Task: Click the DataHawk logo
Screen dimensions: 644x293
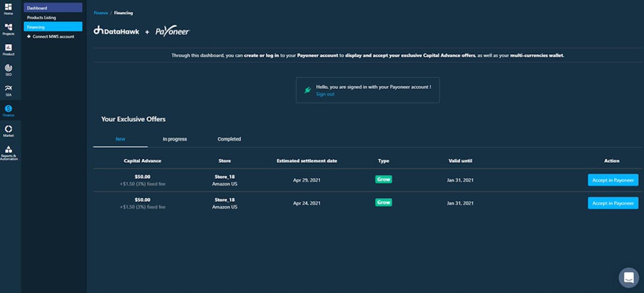Action: click(116, 31)
